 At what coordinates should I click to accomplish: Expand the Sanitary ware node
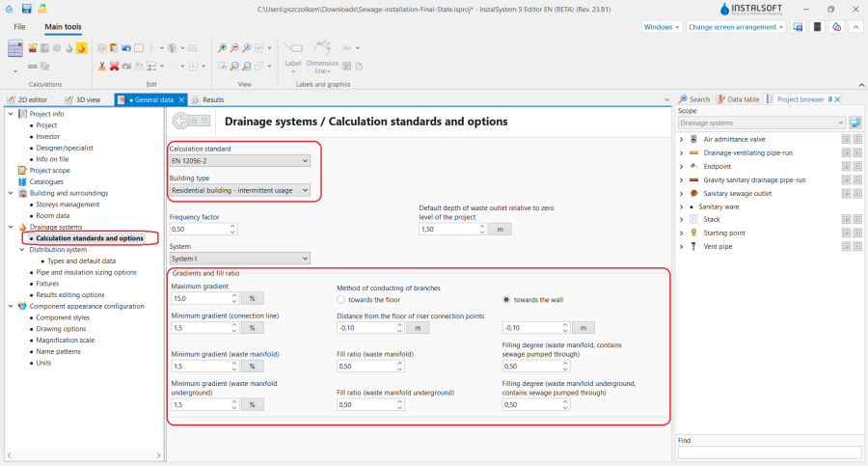pos(682,206)
